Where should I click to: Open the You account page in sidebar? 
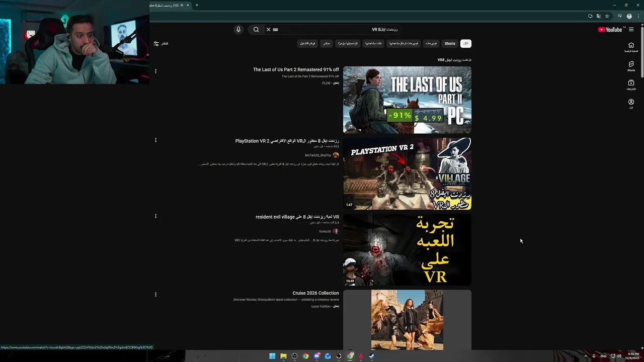(631, 104)
